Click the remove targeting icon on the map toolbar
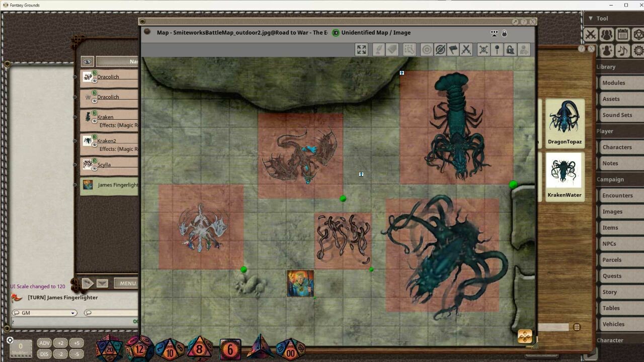The height and width of the screenshot is (362, 644). point(440,49)
